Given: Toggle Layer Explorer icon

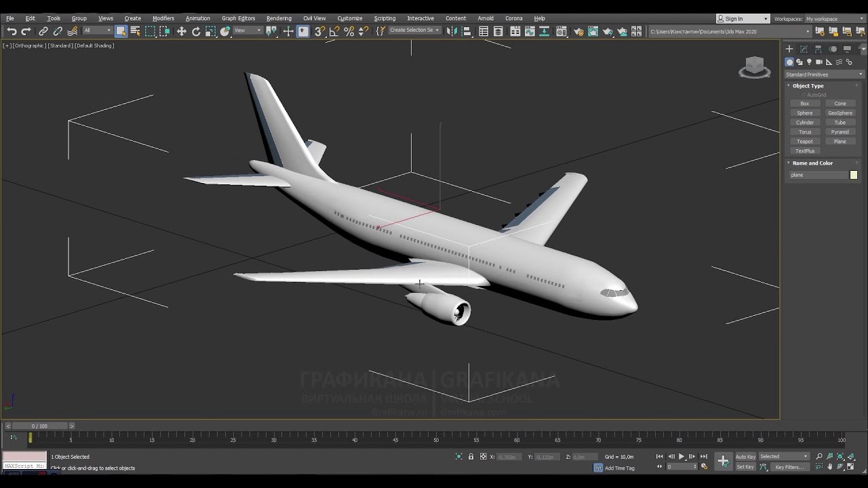Looking at the screenshot, I should coord(498,31).
